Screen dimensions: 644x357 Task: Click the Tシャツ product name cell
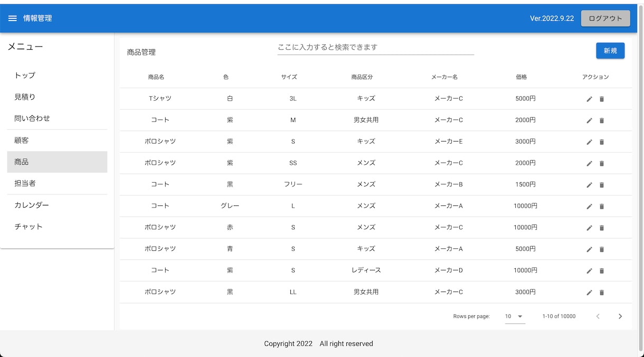(x=160, y=99)
